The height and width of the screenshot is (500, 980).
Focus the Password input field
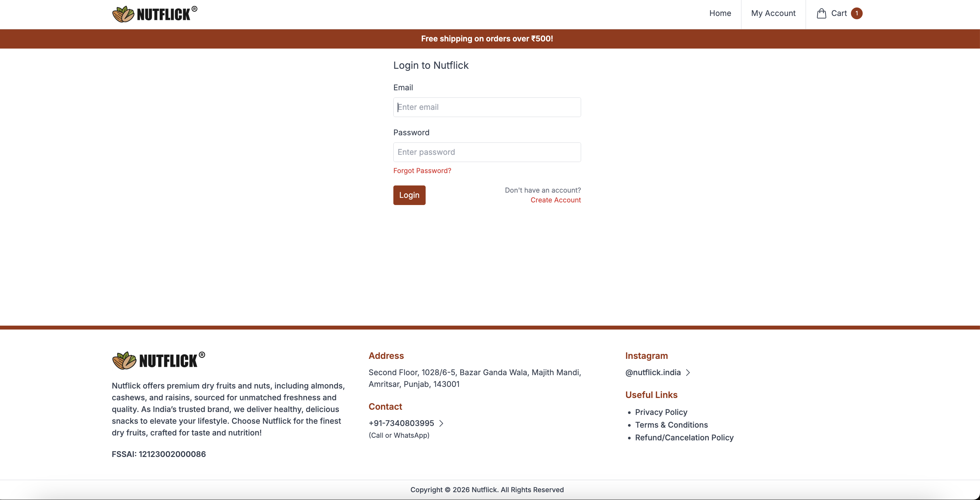(487, 152)
